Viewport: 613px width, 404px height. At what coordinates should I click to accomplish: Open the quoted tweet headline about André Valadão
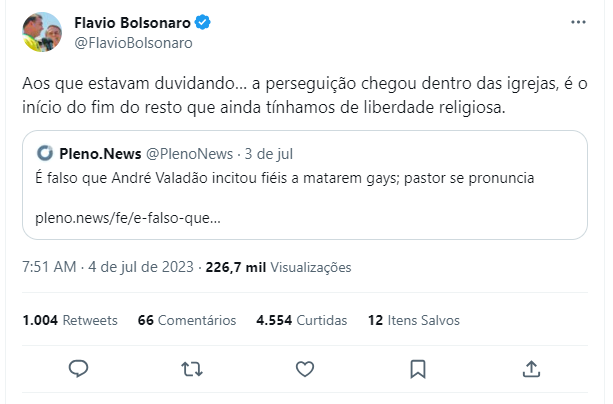285,178
